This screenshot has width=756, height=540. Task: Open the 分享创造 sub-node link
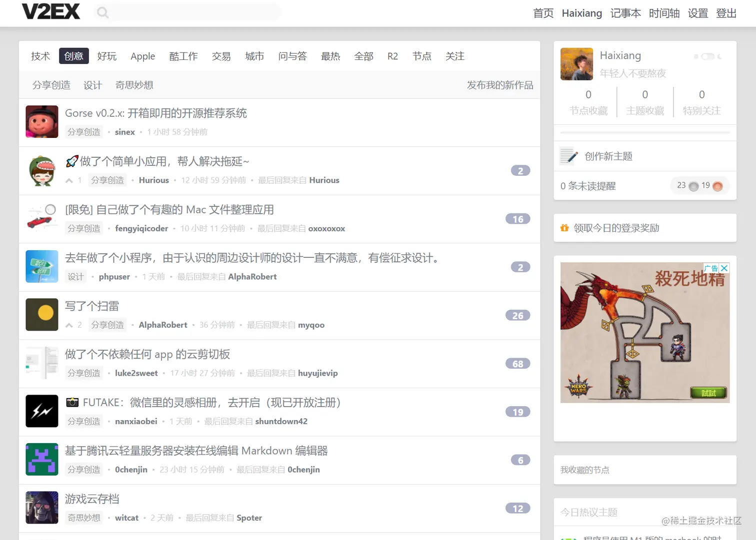tap(51, 85)
